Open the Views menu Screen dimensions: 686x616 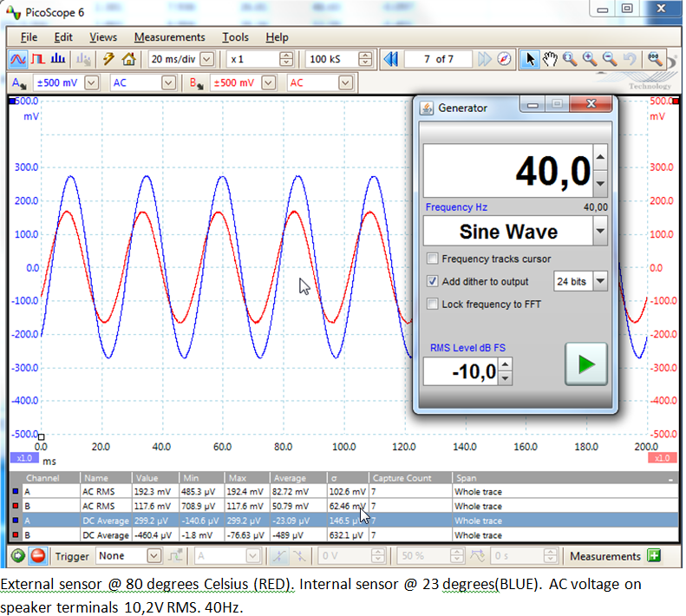[103, 37]
